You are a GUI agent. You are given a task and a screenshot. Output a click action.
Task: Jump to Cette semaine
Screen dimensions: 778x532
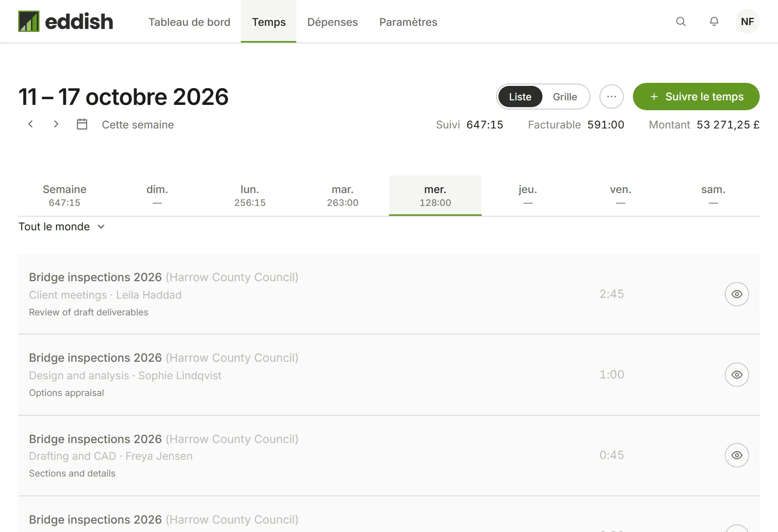point(138,125)
